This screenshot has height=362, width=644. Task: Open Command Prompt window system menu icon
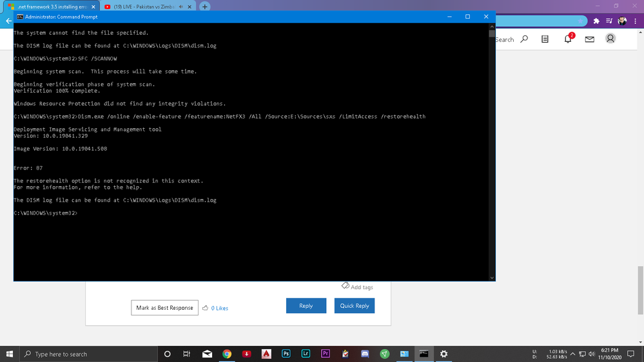[20, 17]
